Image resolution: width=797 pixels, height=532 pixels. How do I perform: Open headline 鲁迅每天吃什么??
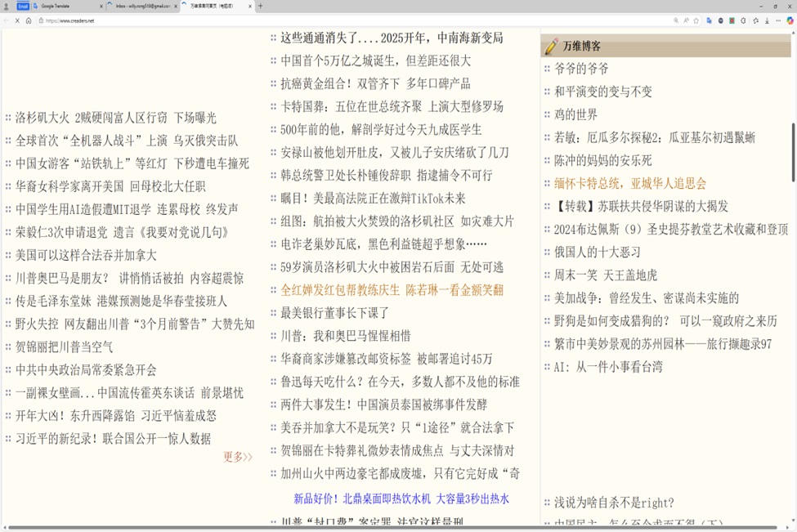(x=400, y=382)
